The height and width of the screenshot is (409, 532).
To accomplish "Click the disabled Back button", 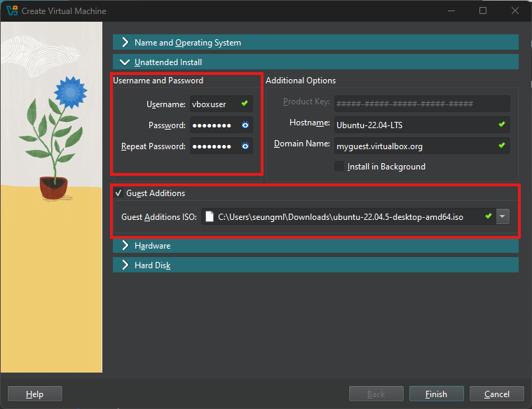I will (376, 394).
